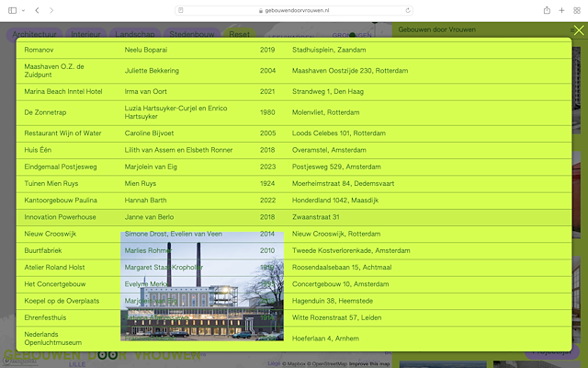Toggle the Interieur filter
The image size is (588, 368).
[86, 34]
